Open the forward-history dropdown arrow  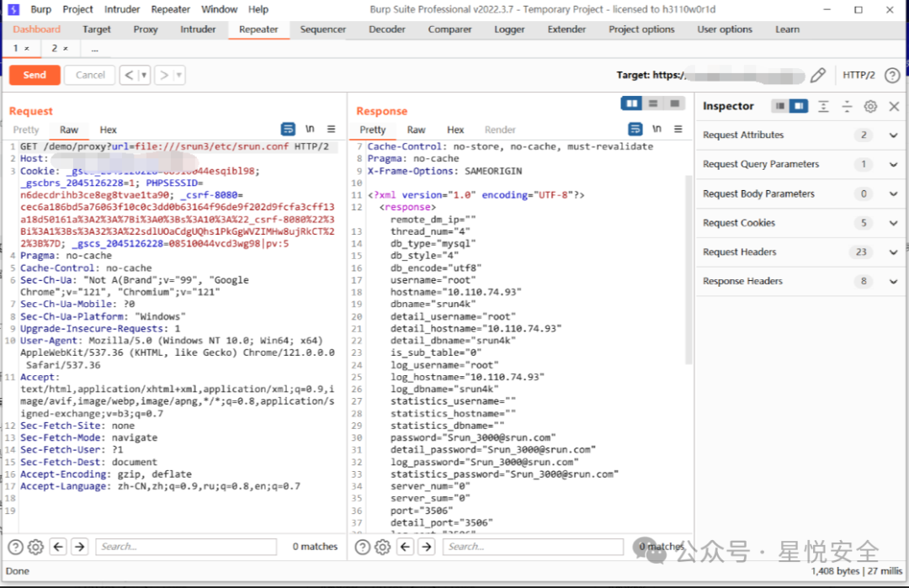click(179, 75)
